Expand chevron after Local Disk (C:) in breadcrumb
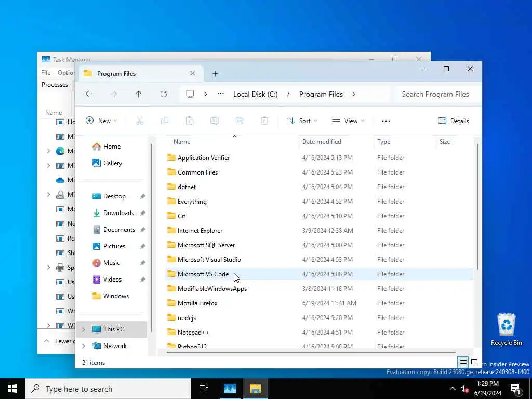The width and height of the screenshot is (532, 399). 288,94
